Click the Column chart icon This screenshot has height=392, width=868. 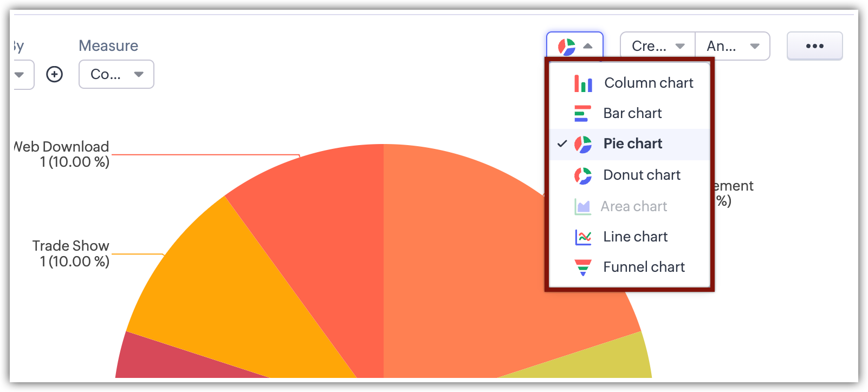[x=583, y=83]
